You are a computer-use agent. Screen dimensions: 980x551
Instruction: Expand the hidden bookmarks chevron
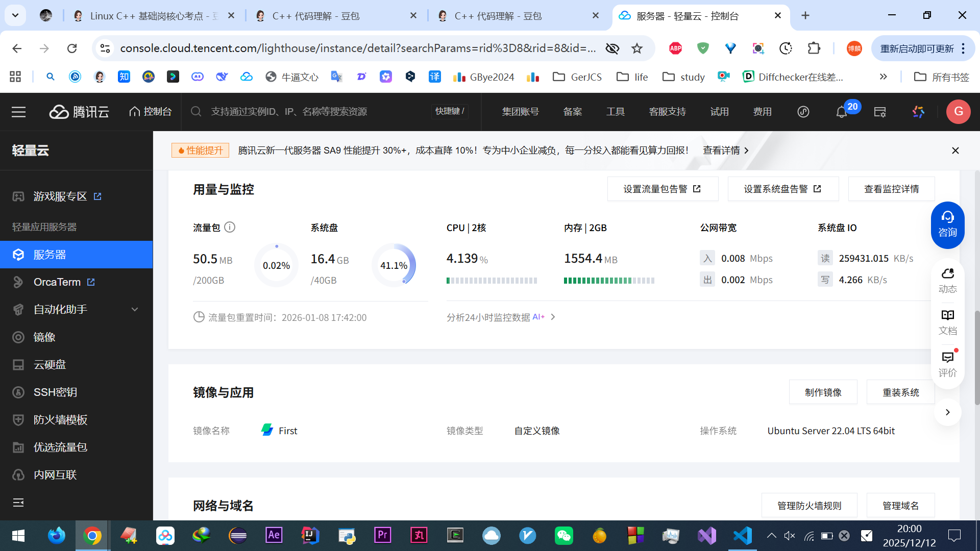click(883, 77)
